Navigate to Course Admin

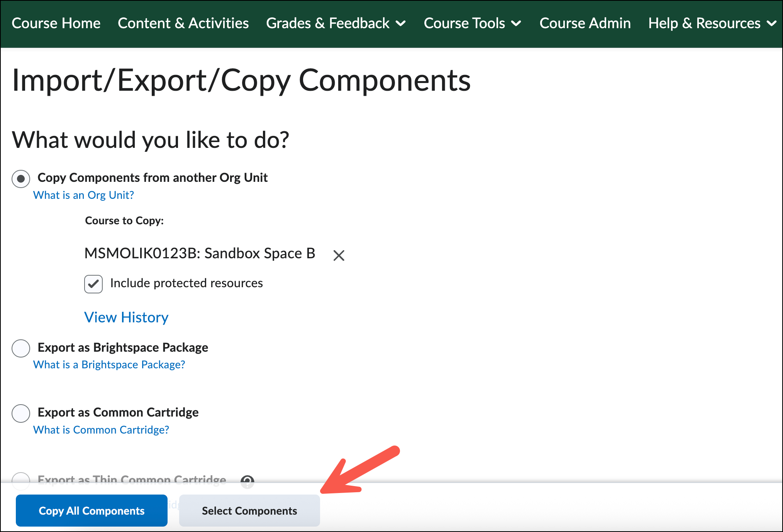[585, 23]
